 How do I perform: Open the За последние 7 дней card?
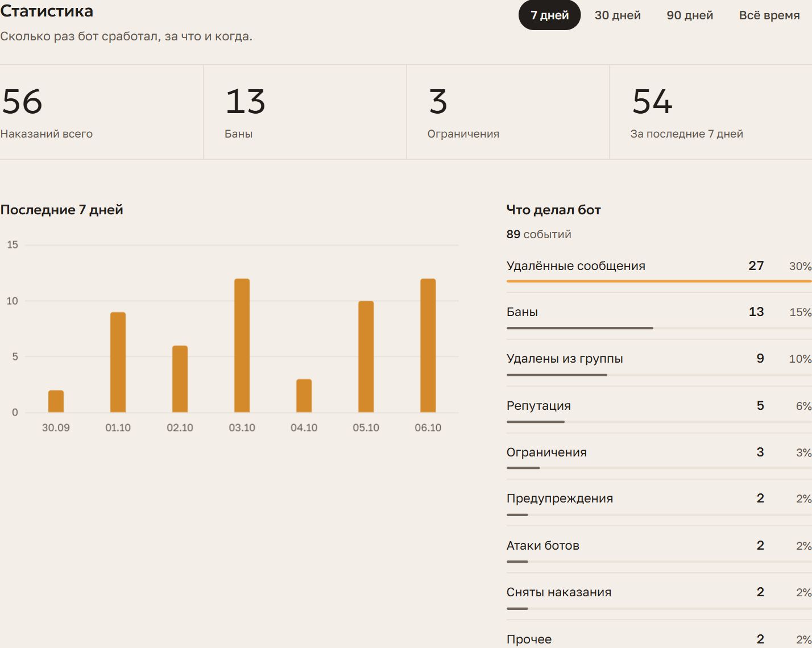[711, 112]
